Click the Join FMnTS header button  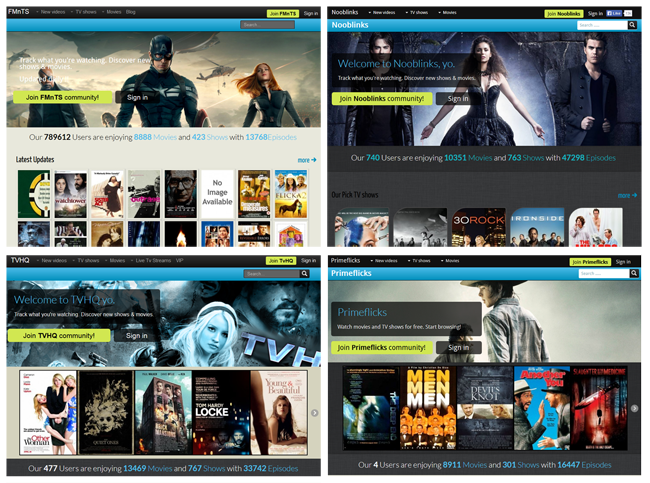pos(283,13)
